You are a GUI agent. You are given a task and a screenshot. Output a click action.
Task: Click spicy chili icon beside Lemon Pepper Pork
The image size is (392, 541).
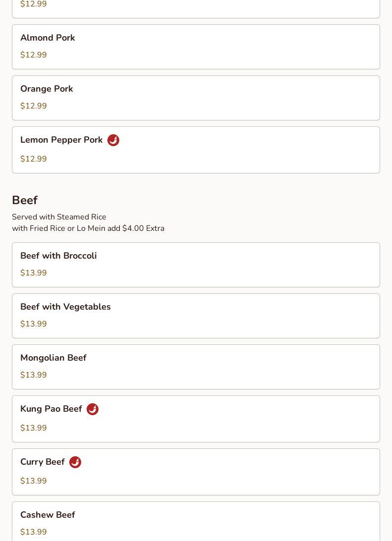tap(113, 140)
